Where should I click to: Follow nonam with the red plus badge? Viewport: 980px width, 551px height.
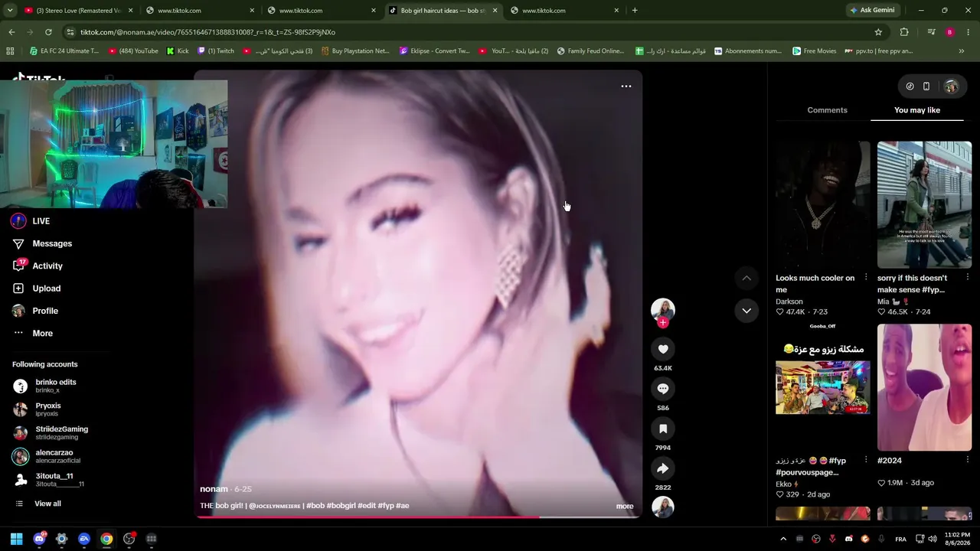click(663, 323)
